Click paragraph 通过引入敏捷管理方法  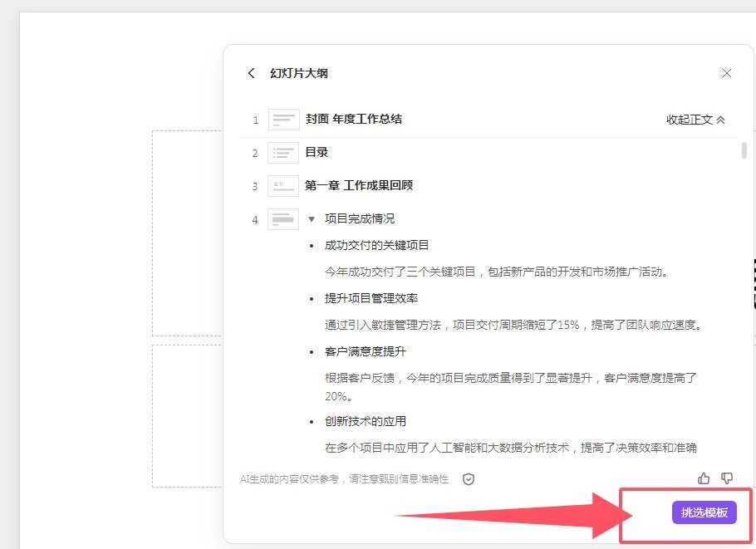point(513,325)
